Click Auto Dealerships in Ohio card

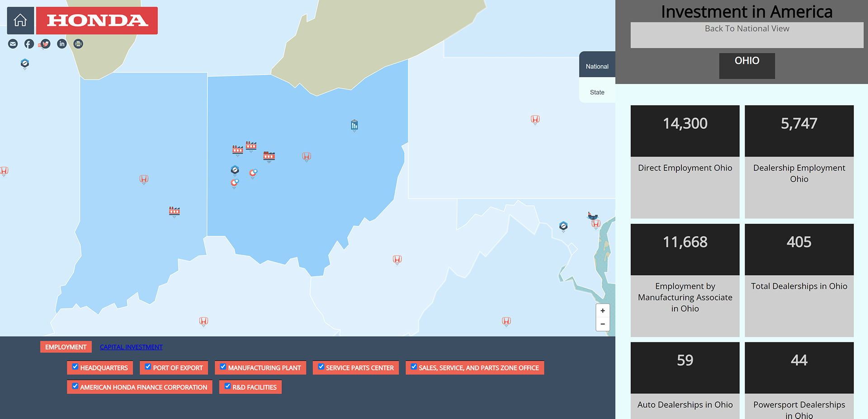tap(685, 381)
